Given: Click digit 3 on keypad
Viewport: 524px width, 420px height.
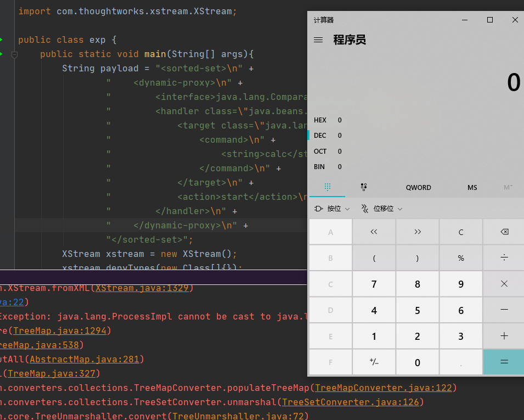Looking at the screenshot, I should tap(461, 336).
